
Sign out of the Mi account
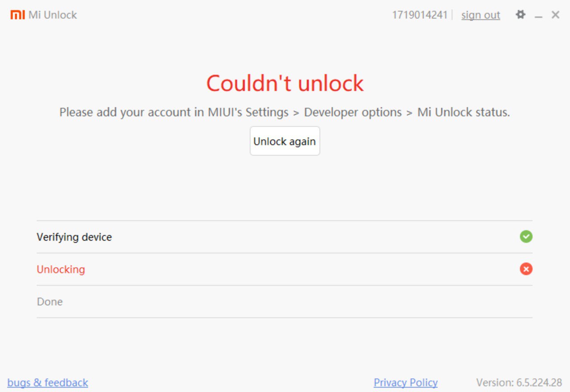pos(480,15)
